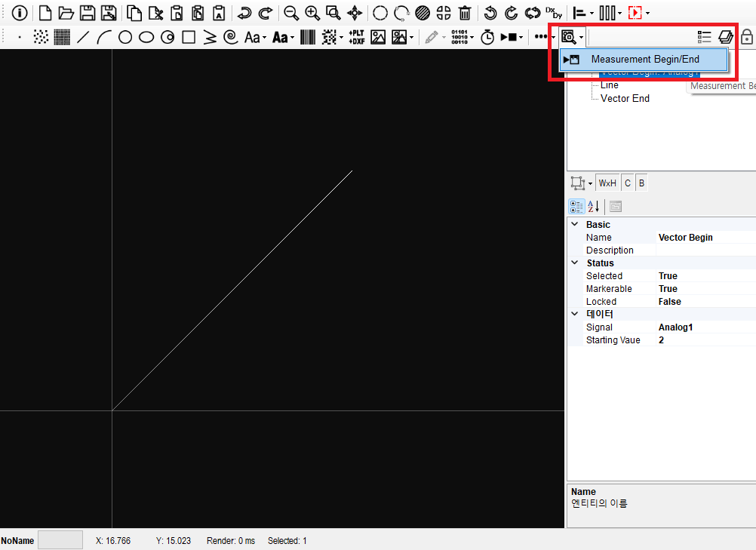Select the Barcode tool
Screen dimensions: 756x550
pyautogui.click(x=308, y=37)
